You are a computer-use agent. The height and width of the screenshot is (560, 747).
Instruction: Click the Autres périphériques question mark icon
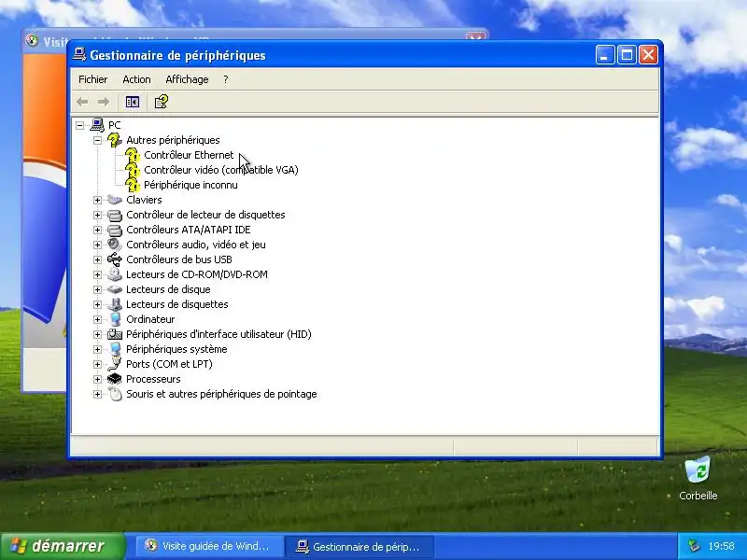(x=115, y=140)
